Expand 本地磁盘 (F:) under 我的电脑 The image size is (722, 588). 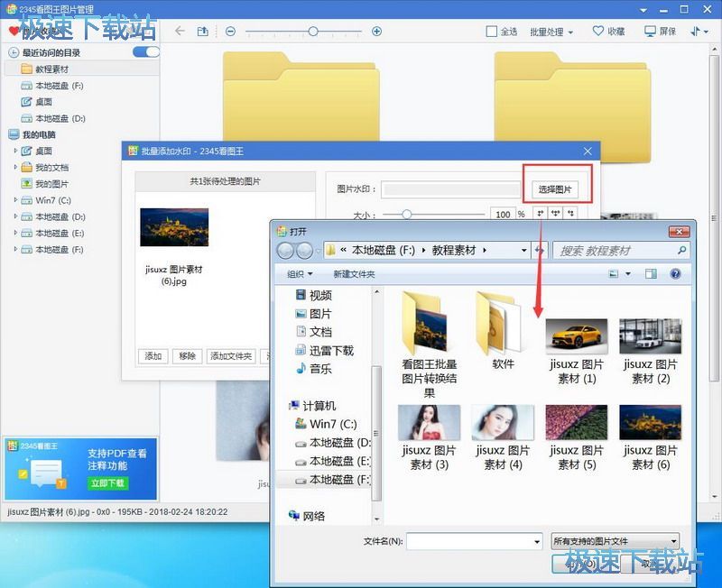point(15,250)
